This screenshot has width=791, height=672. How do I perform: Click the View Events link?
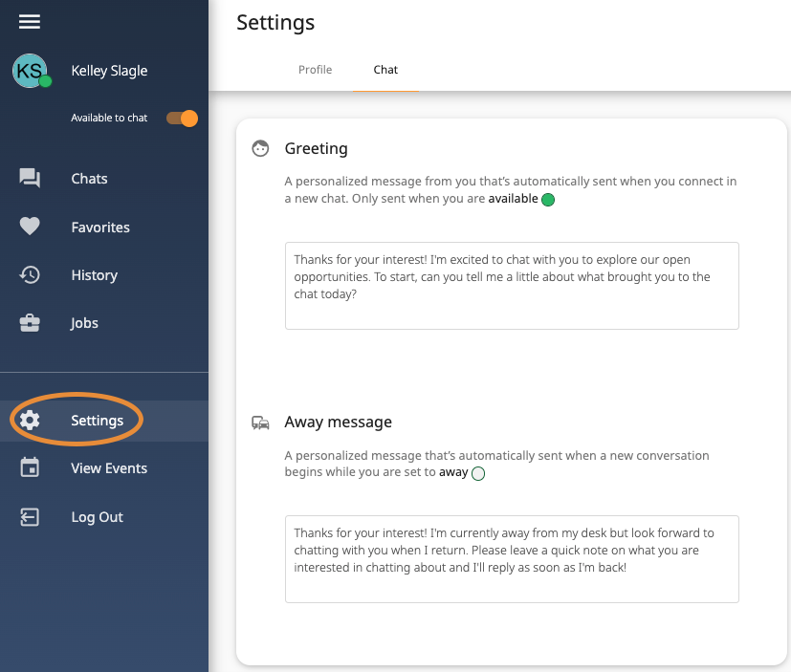109,468
